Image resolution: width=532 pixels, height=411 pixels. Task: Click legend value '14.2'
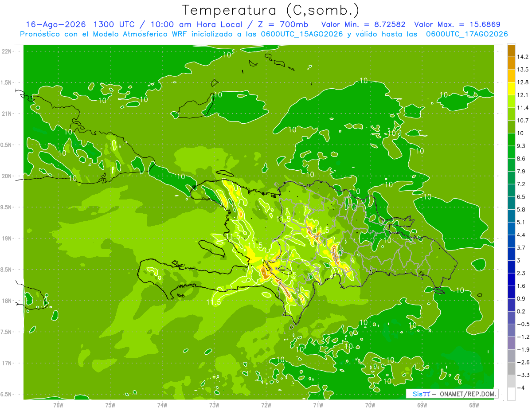(x=523, y=57)
